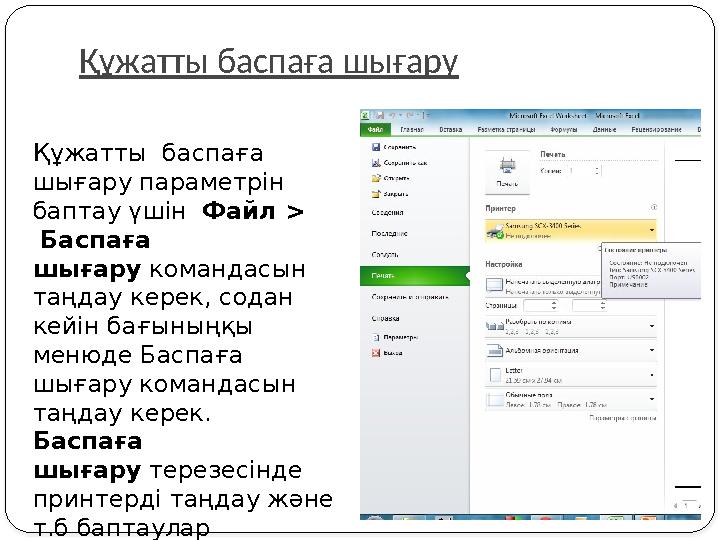Switch to the Данные ribbon tab
The image size is (720, 540).
[x=604, y=130]
